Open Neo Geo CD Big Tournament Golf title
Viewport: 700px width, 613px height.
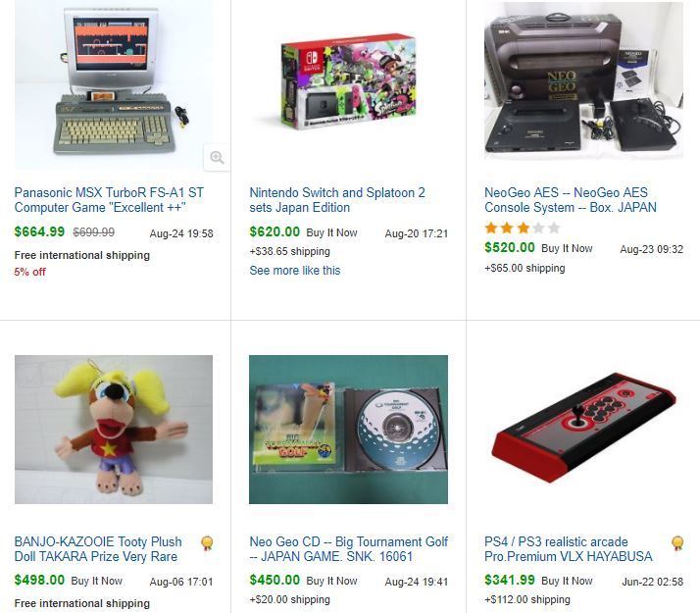click(x=349, y=549)
